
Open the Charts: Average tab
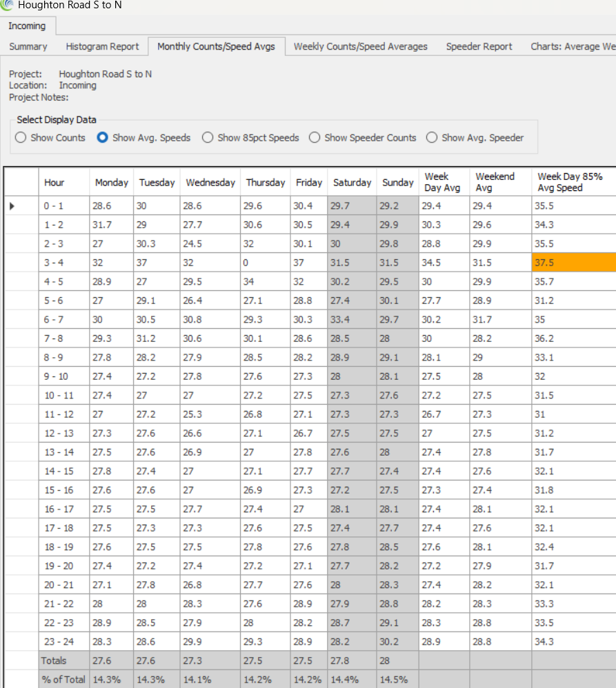pyautogui.click(x=572, y=47)
